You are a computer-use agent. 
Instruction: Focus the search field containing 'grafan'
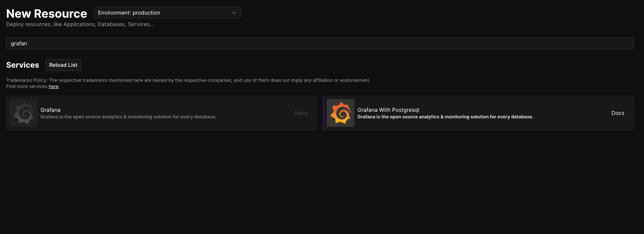coord(320,43)
